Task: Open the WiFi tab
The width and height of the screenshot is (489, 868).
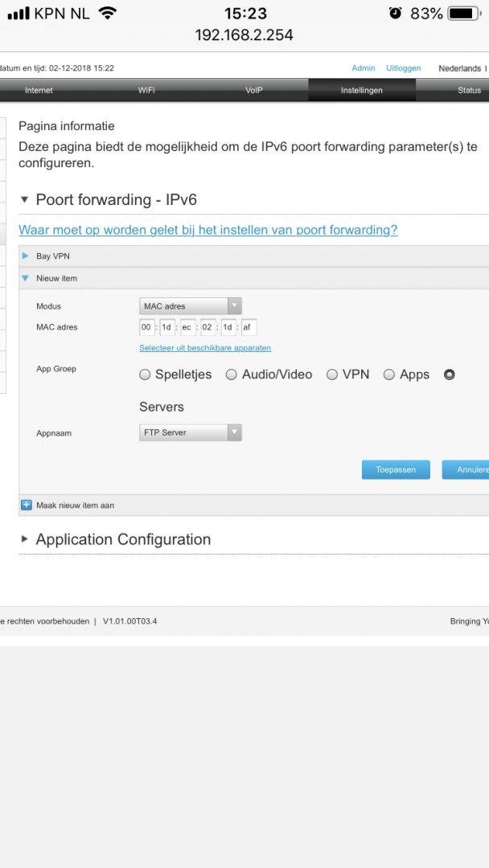Action: (146, 90)
